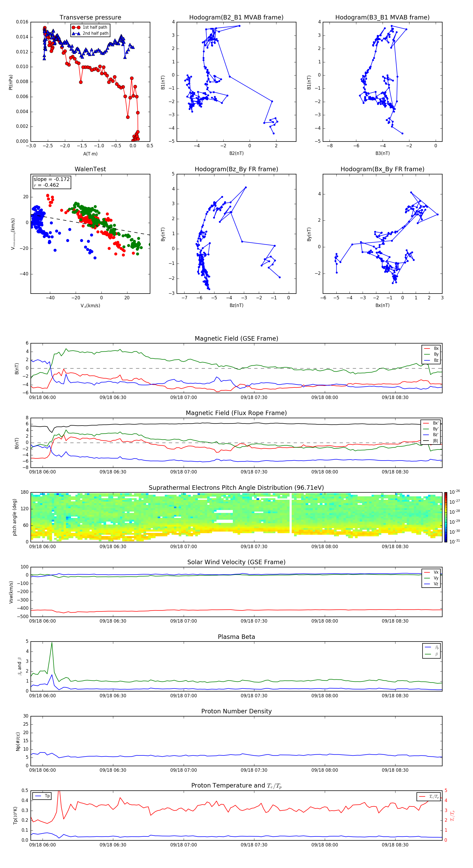
Task: Click the 'Tp(10^6K)' axis label
Action: click(15, 815)
